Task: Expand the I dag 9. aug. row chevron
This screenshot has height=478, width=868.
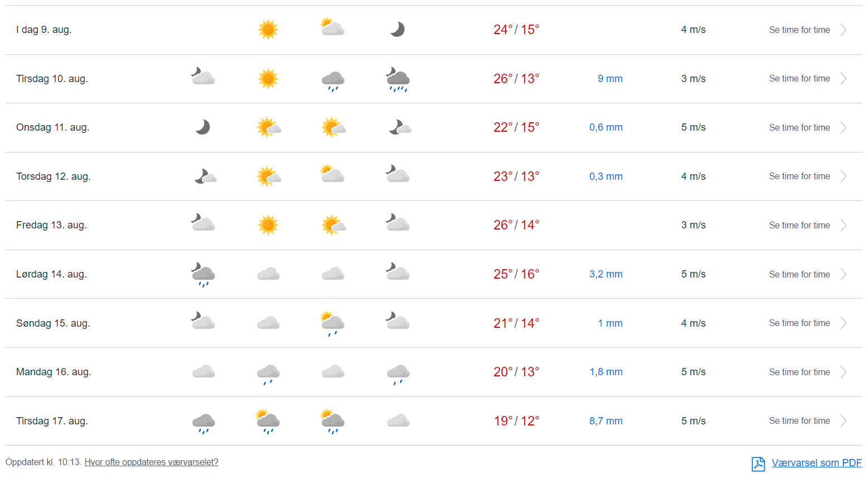Action: [843, 30]
